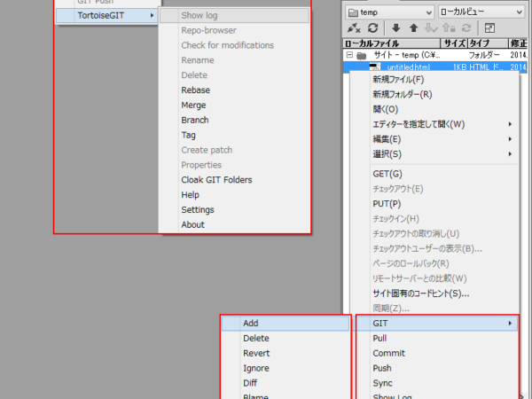Select Ignore in the GIT submenu
The width and height of the screenshot is (532, 399).
pos(256,368)
